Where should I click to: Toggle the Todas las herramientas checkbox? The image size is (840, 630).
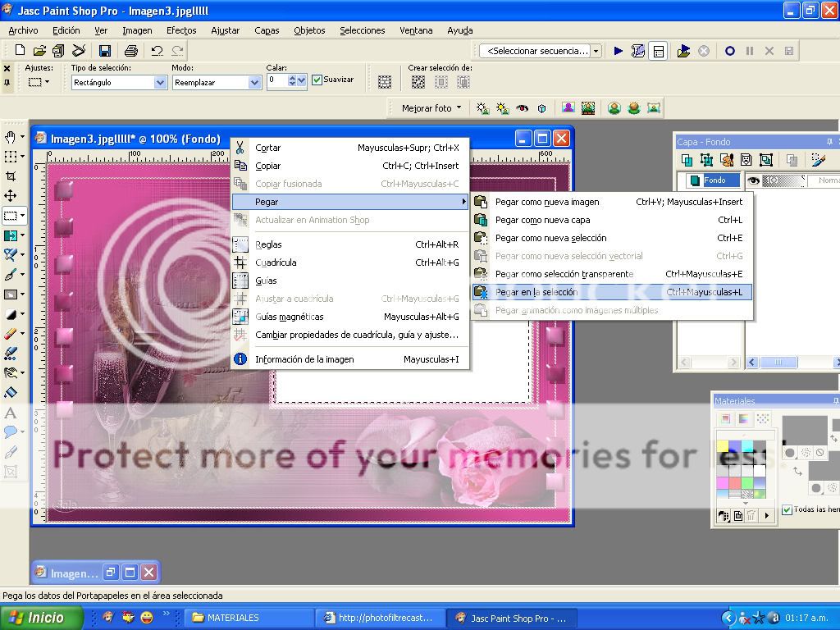pyautogui.click(x=787, y=509)
